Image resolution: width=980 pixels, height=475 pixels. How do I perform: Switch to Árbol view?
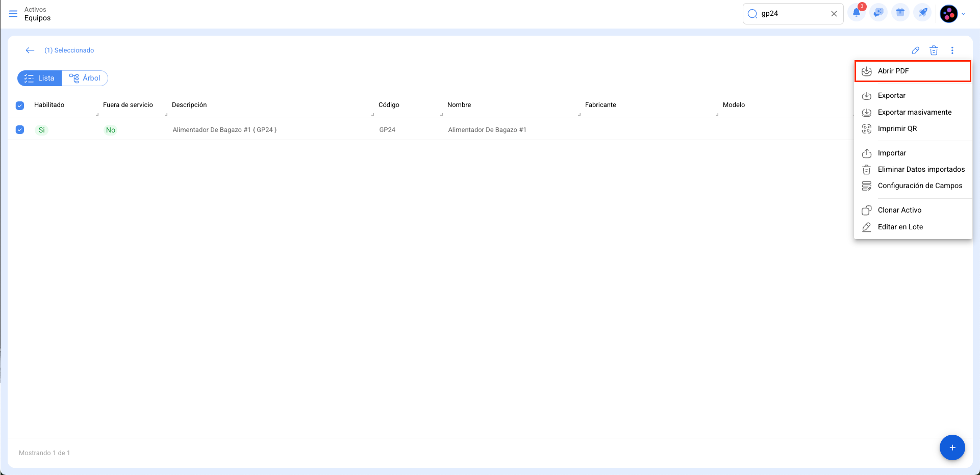(85, 78)
